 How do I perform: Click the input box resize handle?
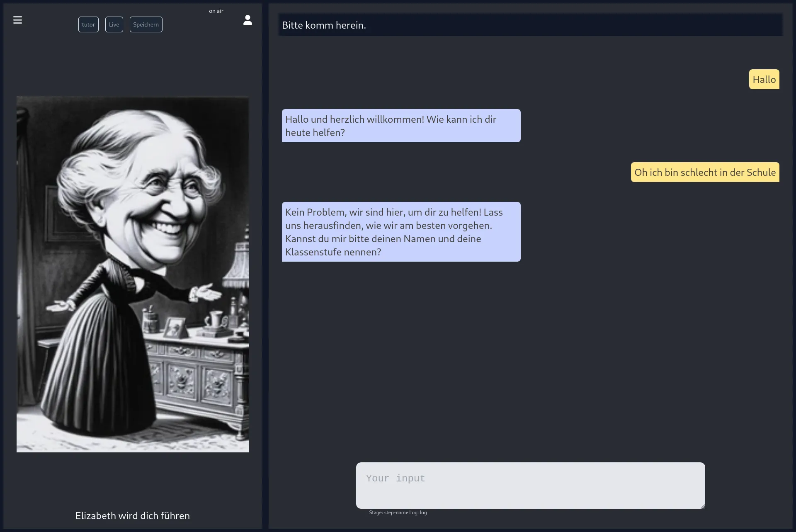(x=703, y=506)
